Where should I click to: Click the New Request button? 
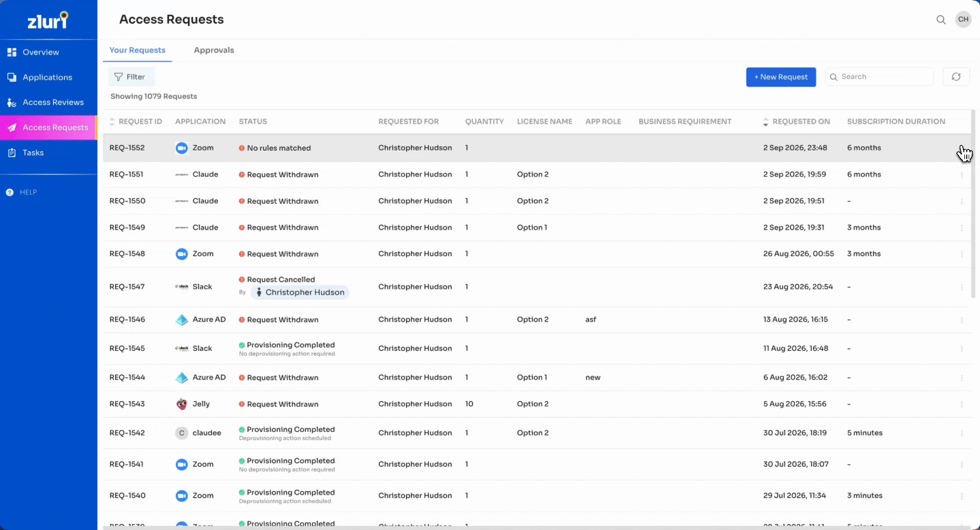(781, 77)
